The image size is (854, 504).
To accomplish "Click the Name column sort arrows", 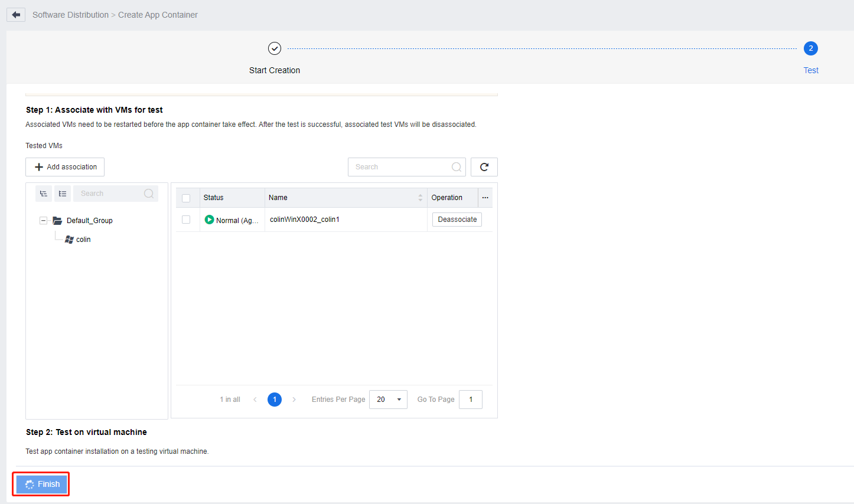I will pyautogui.click(x=420, y=198).
